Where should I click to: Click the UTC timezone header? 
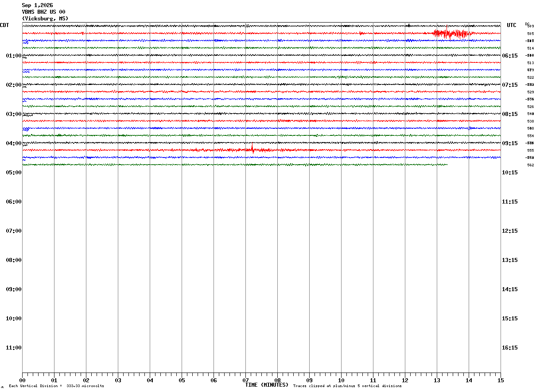click(x=512, y=25)
